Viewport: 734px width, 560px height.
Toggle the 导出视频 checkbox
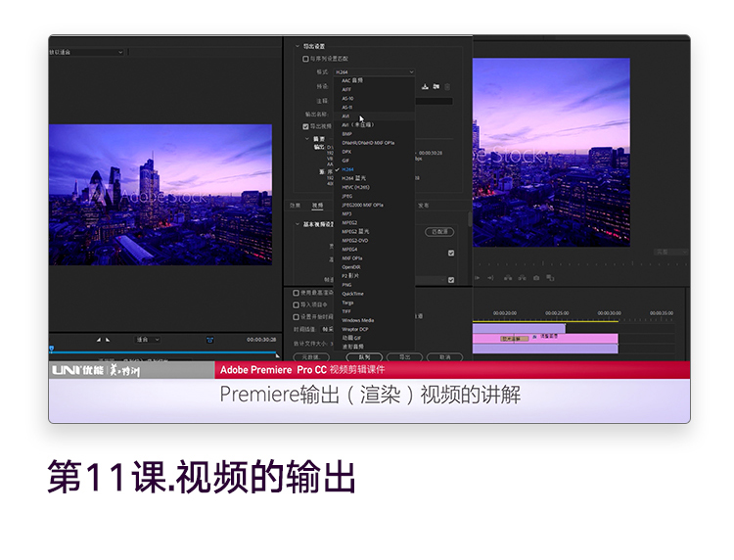305,126
